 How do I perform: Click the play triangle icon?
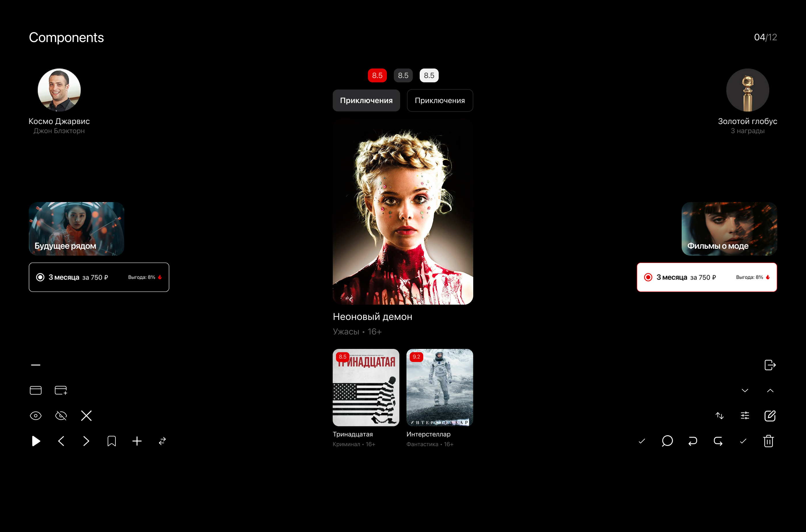(x=36, y=441)
